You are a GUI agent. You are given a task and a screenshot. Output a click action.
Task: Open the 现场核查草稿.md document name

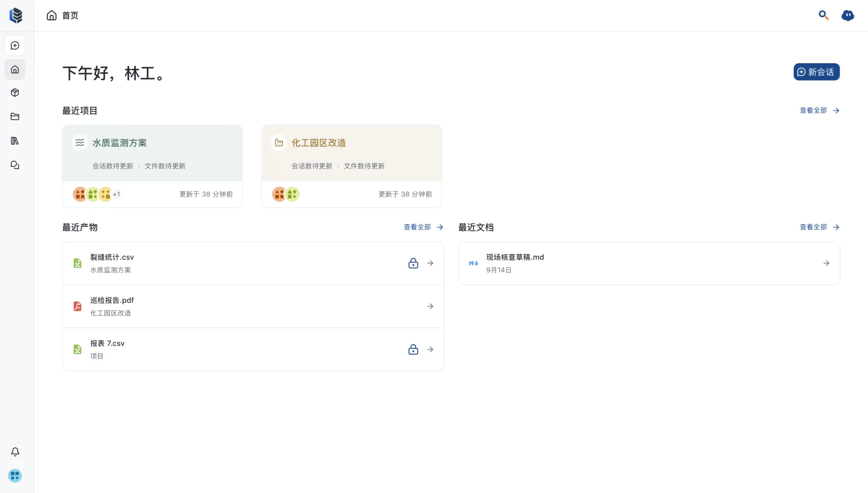(x=515, y=257)
